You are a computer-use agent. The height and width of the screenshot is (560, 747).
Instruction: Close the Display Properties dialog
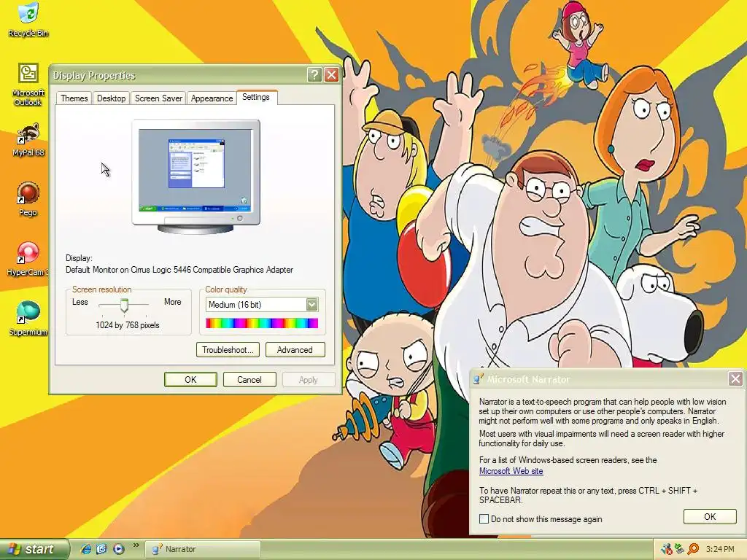tap(332, 75)
